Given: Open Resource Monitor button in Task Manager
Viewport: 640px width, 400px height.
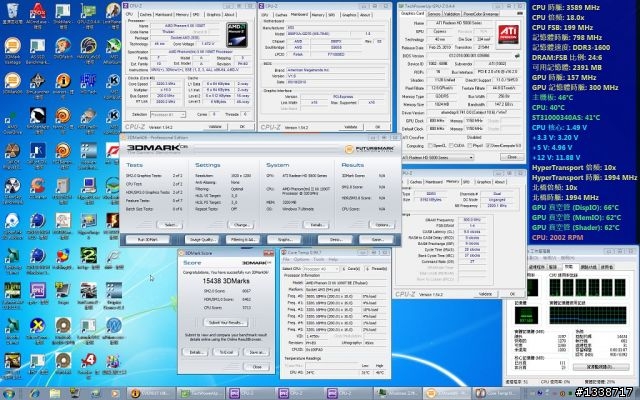Looking at the screenshot, I should coord(599,367).
